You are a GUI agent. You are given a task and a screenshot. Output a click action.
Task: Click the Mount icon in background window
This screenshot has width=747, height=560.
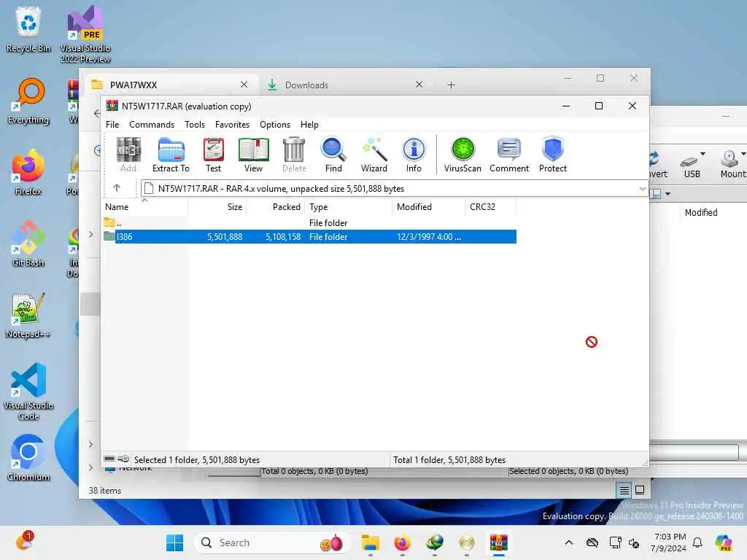[x=732, y=164]
